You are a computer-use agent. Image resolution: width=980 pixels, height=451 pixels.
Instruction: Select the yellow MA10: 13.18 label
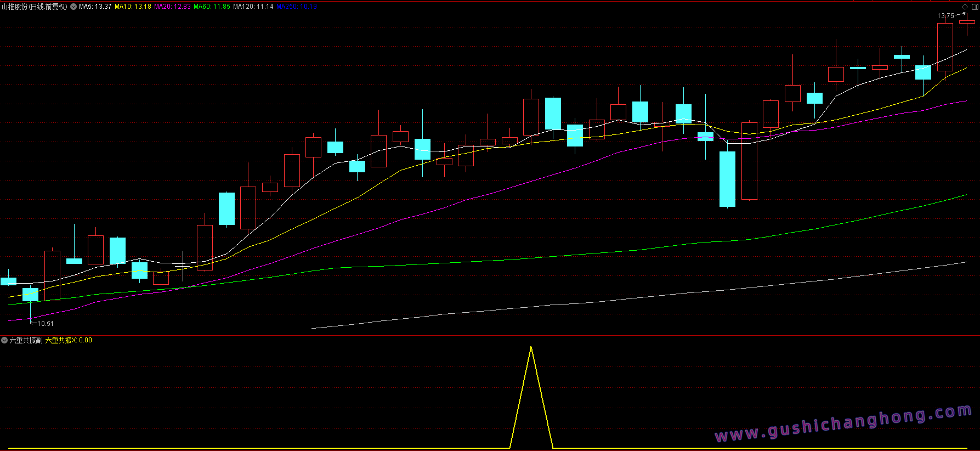click(x=133, y=7)
